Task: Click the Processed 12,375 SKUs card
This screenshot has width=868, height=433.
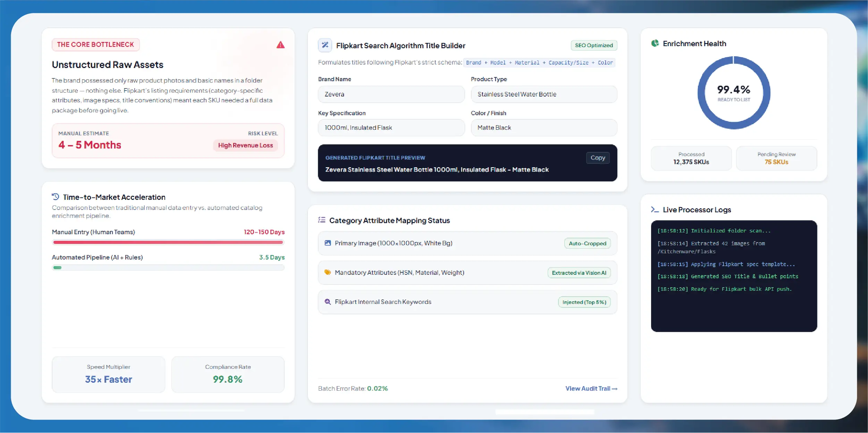Action: [691, 158]
